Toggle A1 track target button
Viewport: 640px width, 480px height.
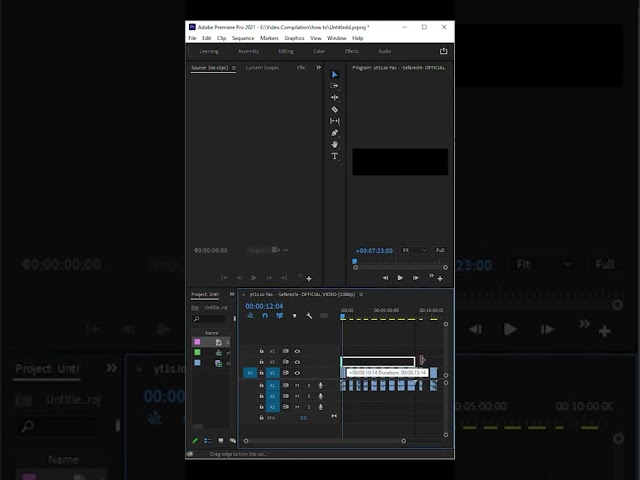pyautogui.click(x=272, y=385)
